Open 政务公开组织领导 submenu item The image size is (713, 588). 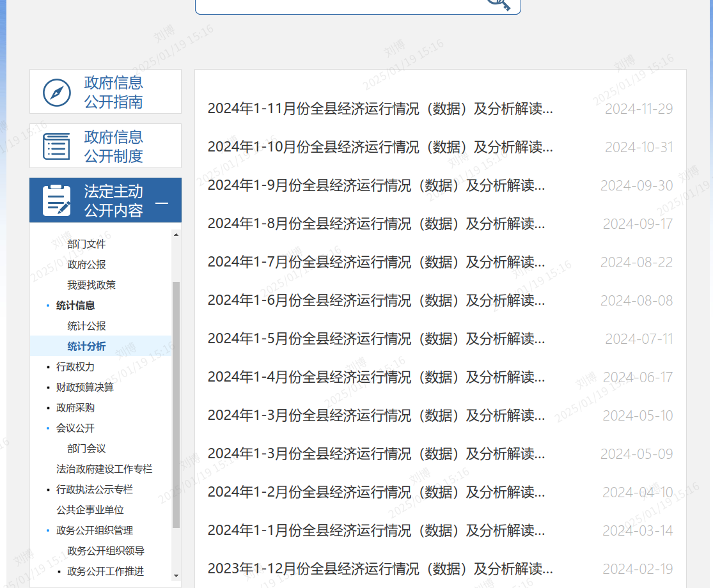106,551
